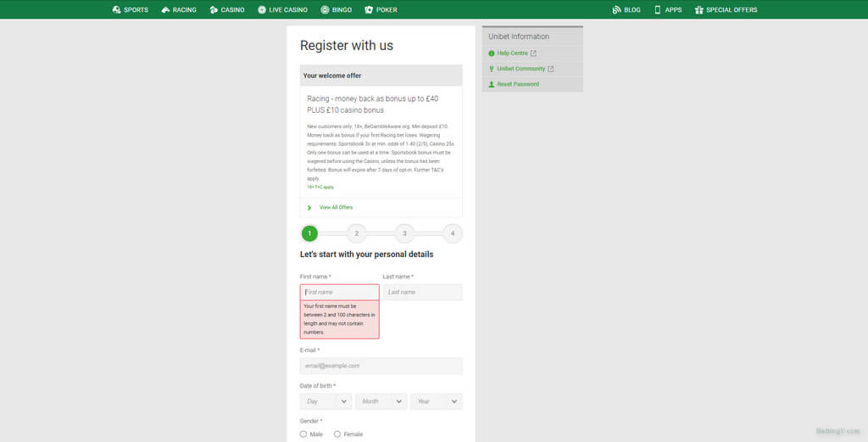Open the 18+ T&C apply link
Image resolution: width=868 pixels, height=442 pixels.
pyautogui.click(x=320, y=187)
